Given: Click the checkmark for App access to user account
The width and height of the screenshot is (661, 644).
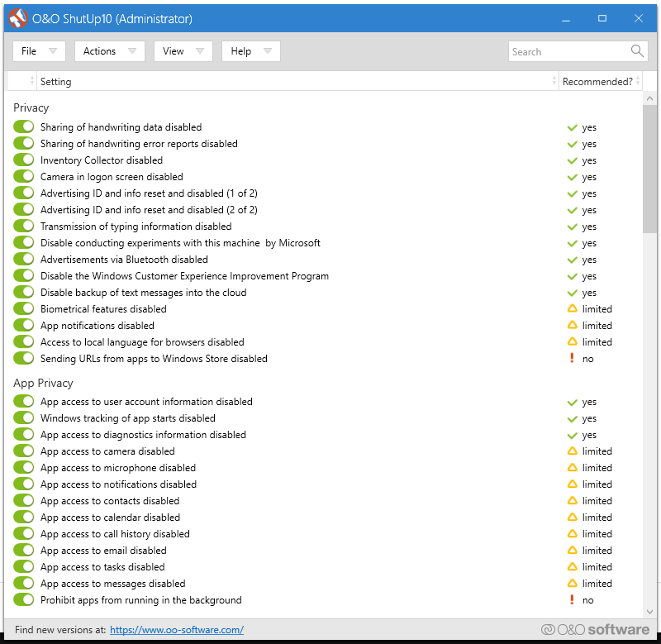Looking at the screenshot, I should 572,403.
